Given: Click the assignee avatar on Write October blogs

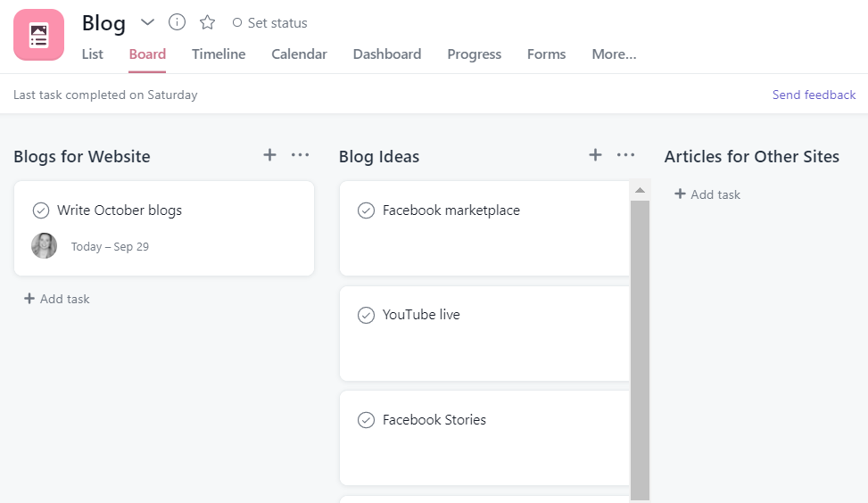Looking at the screenshot, I should (44, 246).
